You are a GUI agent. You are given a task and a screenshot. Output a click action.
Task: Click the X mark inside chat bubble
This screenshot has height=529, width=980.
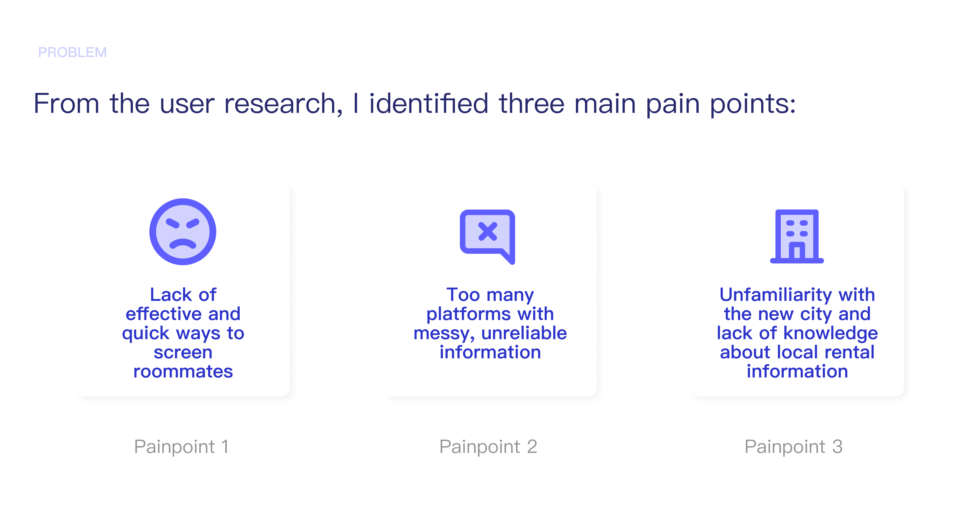tap(487, 231)
